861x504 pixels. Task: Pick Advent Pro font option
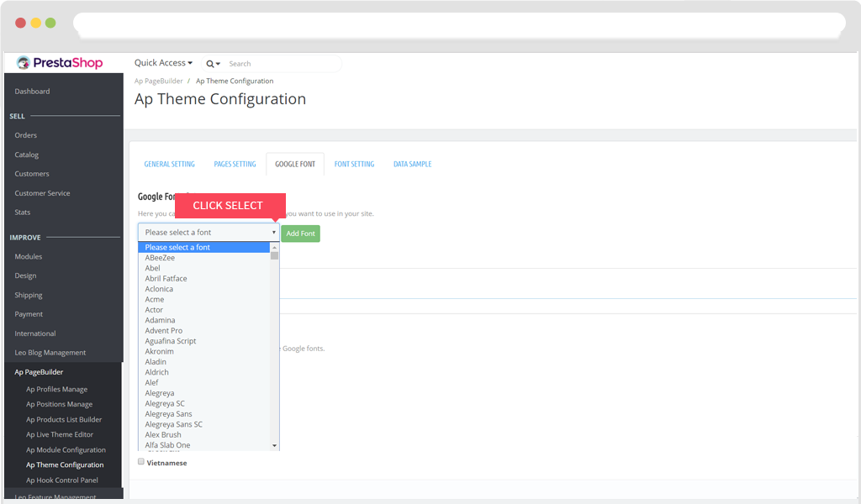click(x=204, y=331)
